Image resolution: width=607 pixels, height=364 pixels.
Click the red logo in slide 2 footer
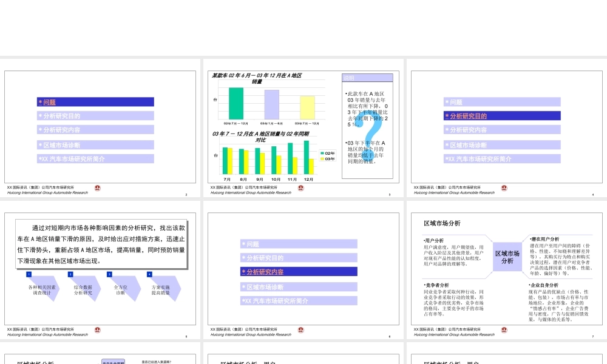click(x=98, y=188)
